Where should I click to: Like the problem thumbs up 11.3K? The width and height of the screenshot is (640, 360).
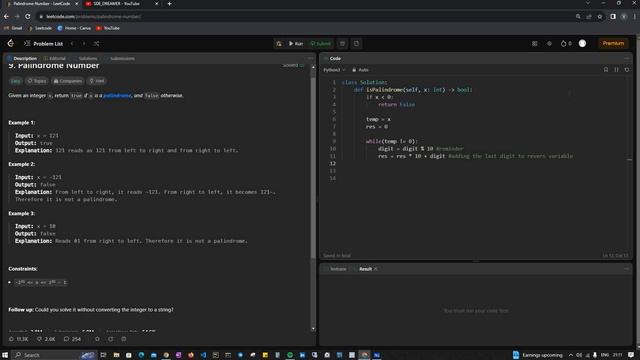click(18, 339)
